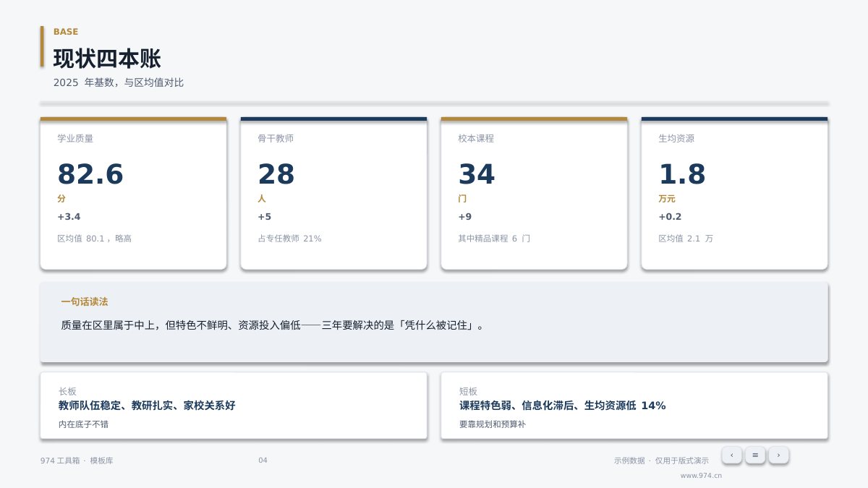Select the text 内在底子不错
The image size is (868, 488).
click(83, 424)
